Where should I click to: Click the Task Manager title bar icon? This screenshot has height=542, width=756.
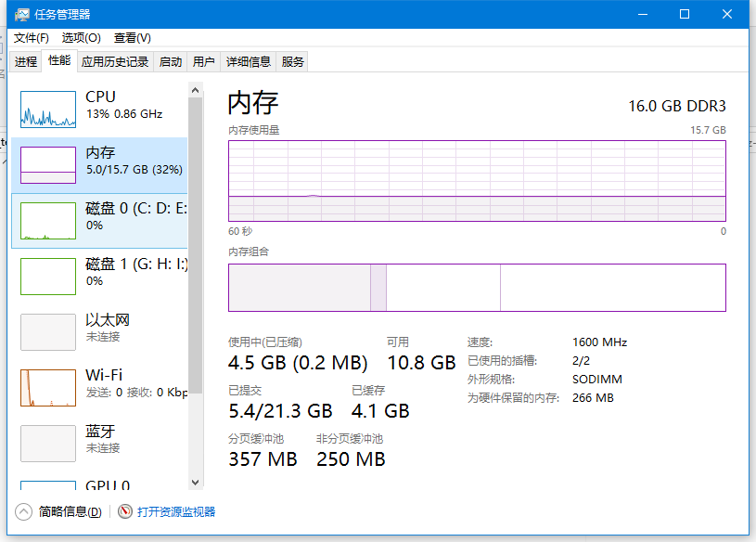click(21, 15)
